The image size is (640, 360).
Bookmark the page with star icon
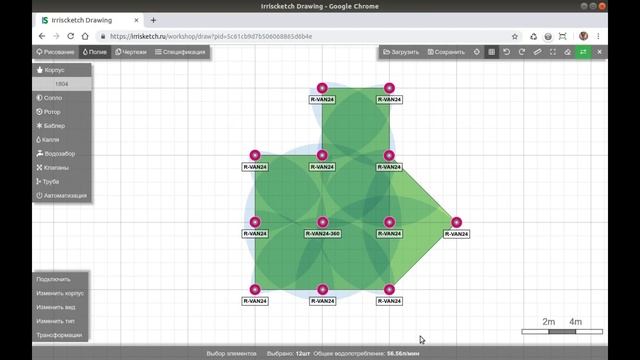(x=515, y=36)
